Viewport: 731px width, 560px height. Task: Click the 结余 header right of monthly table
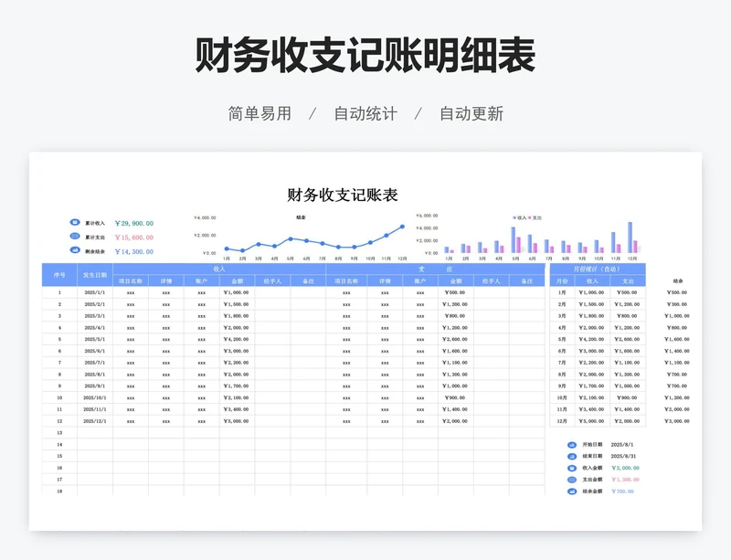pyautogui.click(x=678, y=281)
